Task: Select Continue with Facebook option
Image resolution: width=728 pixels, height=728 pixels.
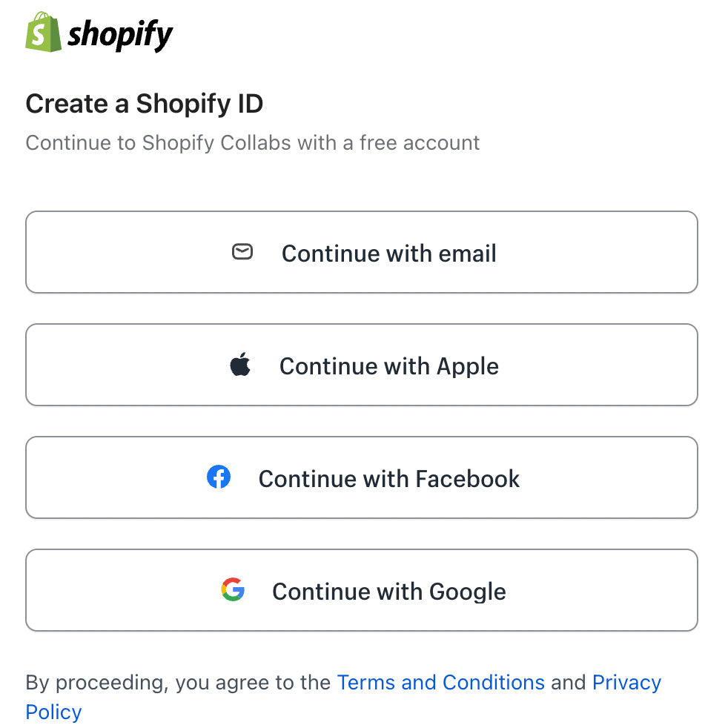Action: click(x=388, y=479)
